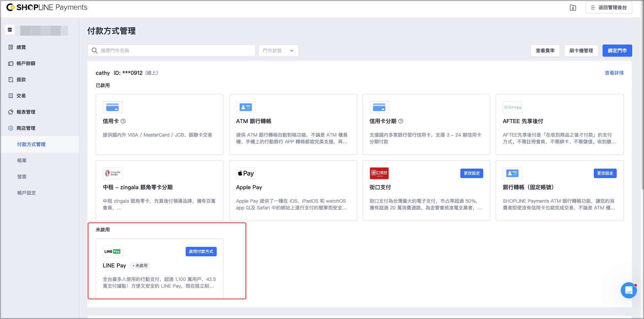Click the help icon next to 信用卡

click(123, 121)
